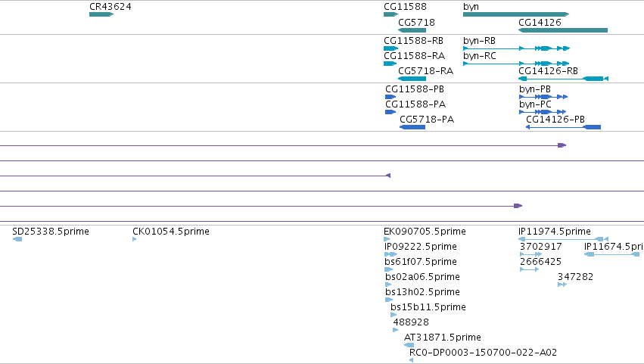Select the CR43624 gene feature
Image resolution: width=644 pixels, height=364 pixels.
(101, 14)
